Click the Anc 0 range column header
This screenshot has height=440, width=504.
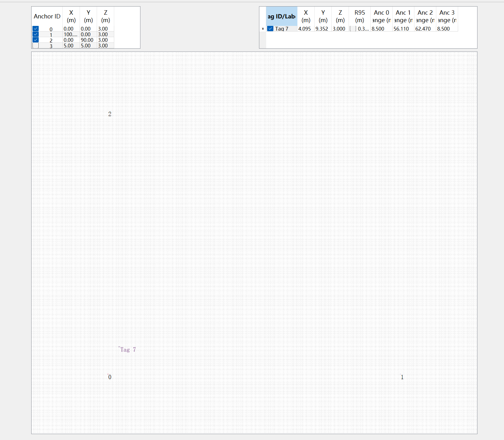(381, 16)
